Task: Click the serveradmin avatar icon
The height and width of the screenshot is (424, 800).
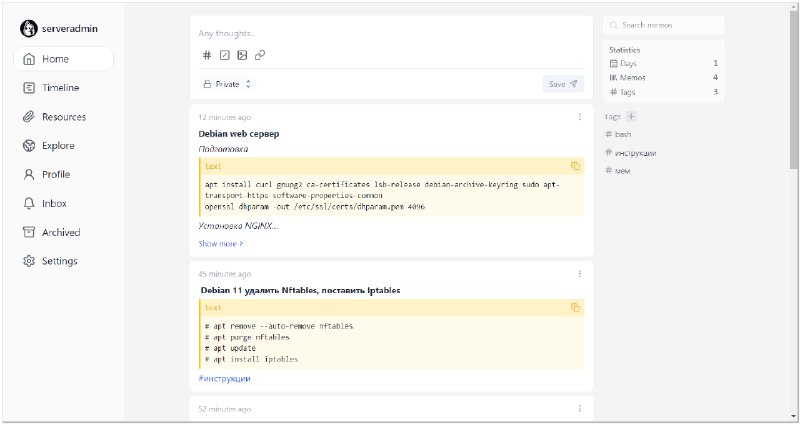Action: pyautogui.click(x=29, y=29)
